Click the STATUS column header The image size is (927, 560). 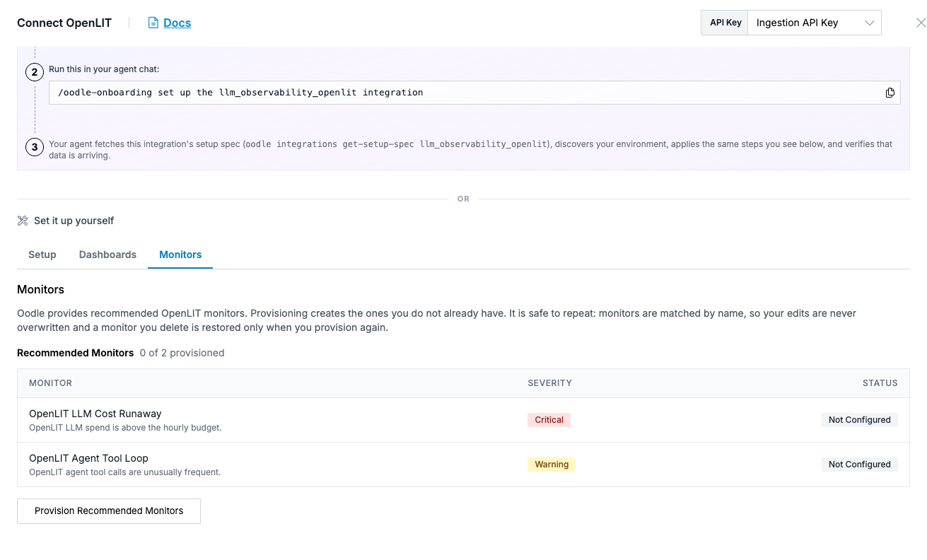coord(880,383)
